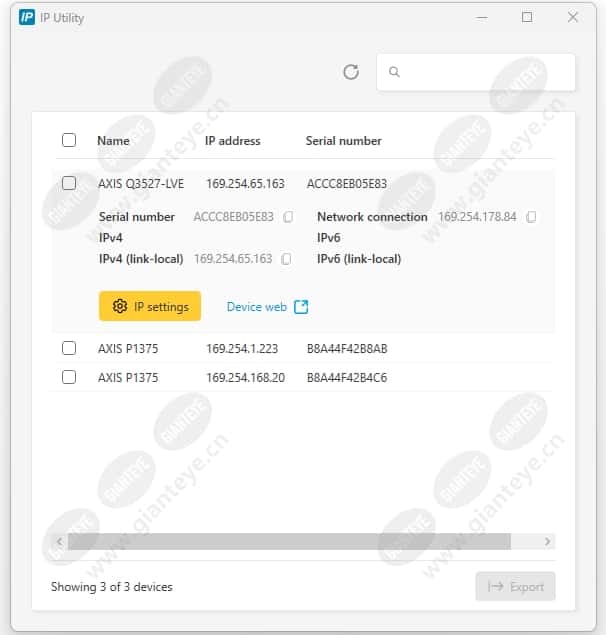The height and width of the screenshot is (635, 606).
Task: Check the AXIS Q3527-LVE device checkbox
Action: point(69,183)
